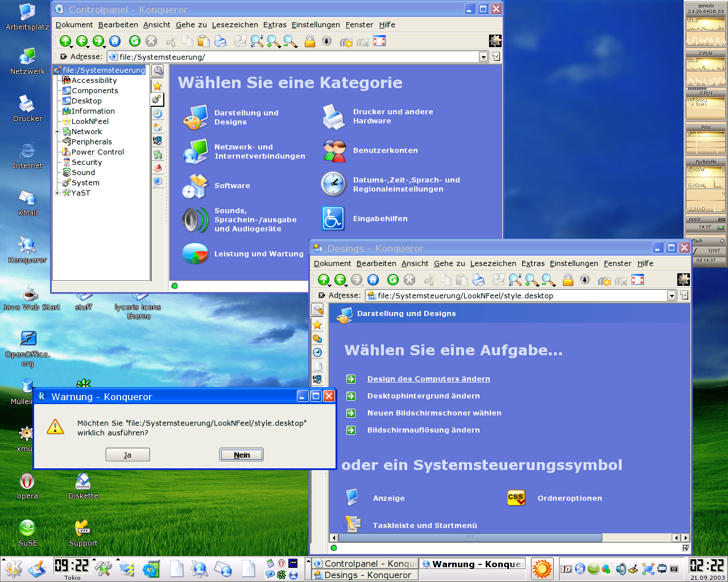Click the Reload icon in Desings toolbar
The height and width of the screenshot is (582, 728).
393,280
